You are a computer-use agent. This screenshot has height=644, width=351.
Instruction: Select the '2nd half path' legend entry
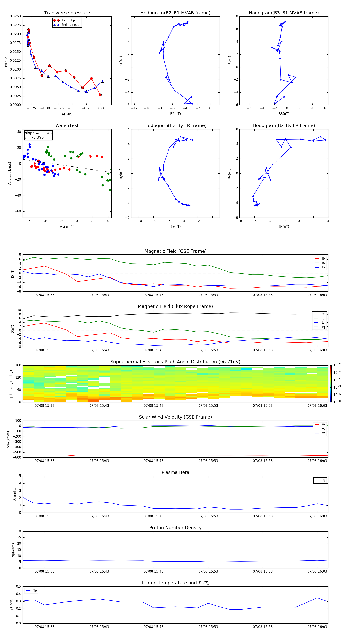pyautogui.click(x=67, y=25)
